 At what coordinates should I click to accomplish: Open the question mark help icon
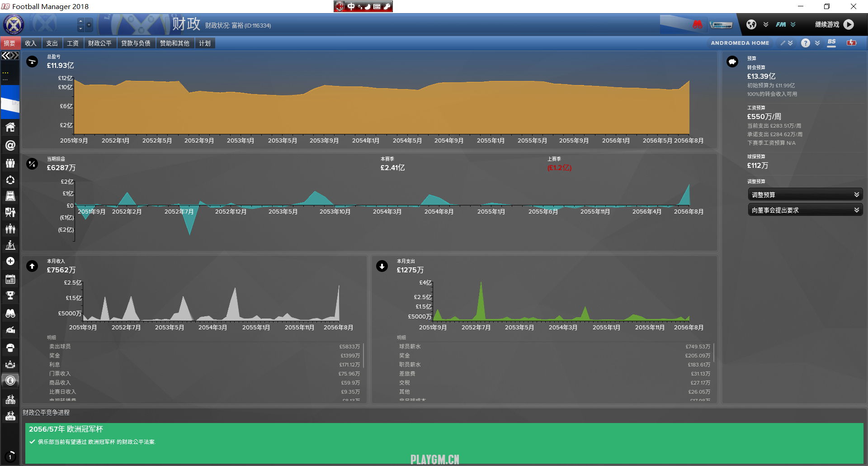pos(805,43)
